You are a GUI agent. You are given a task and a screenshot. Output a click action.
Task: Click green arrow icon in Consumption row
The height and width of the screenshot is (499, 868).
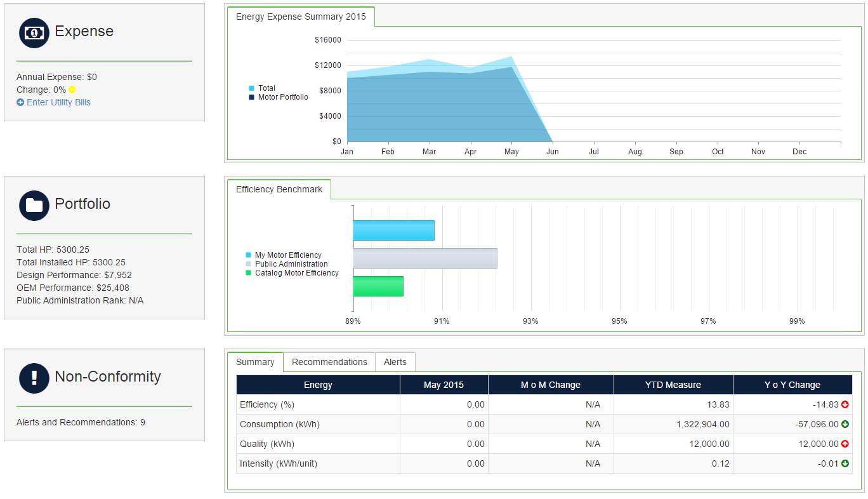click(845, 425)
